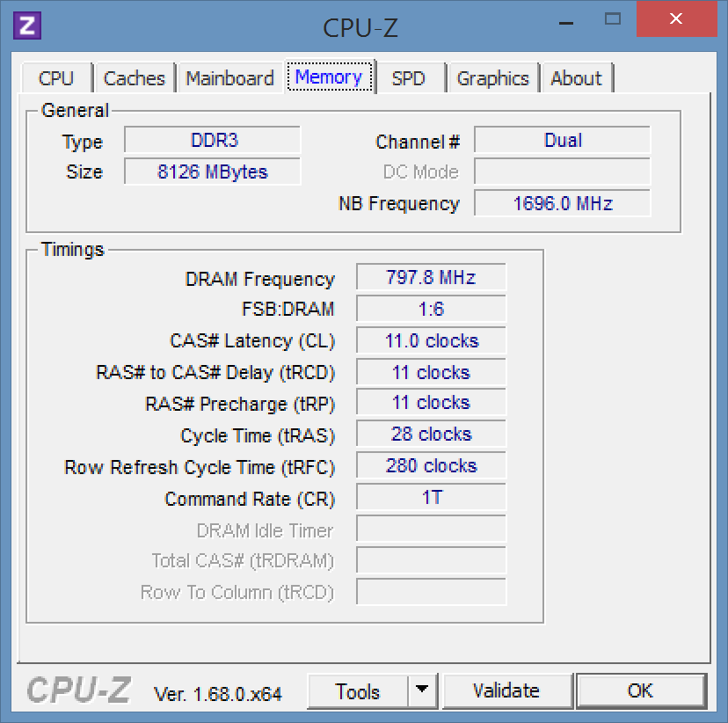Click the empty Total CAS# (tRDRAM) field

coord(432,560)
